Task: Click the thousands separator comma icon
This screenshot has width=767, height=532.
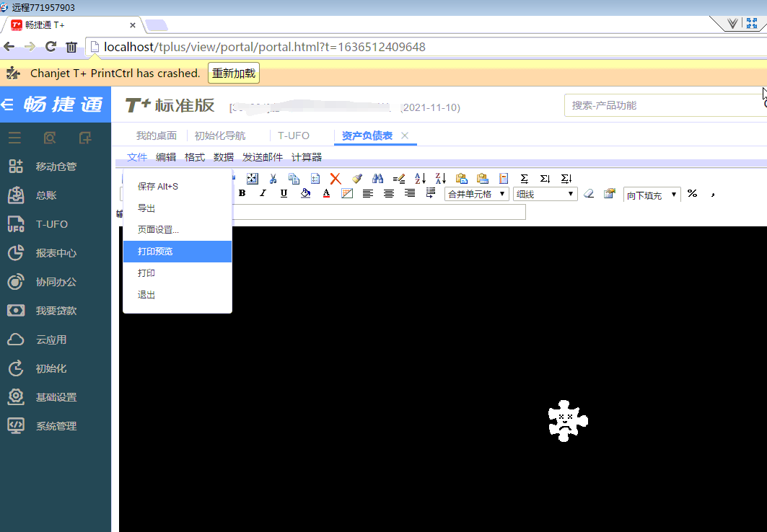Action: pos(713,195)
